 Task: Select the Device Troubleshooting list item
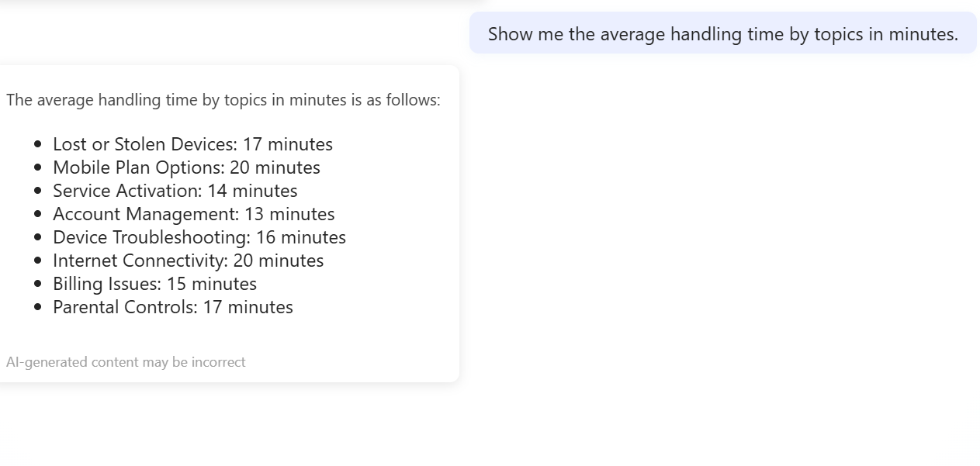coord(199,237)
